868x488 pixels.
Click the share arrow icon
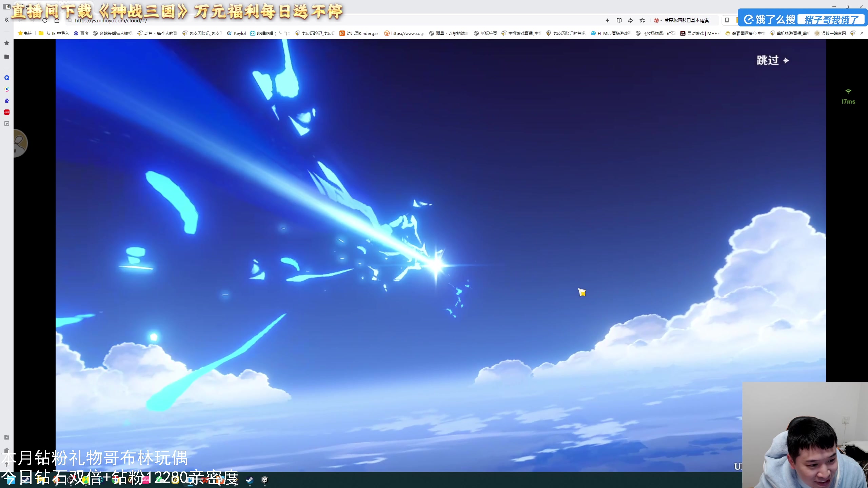click(631, 20)
